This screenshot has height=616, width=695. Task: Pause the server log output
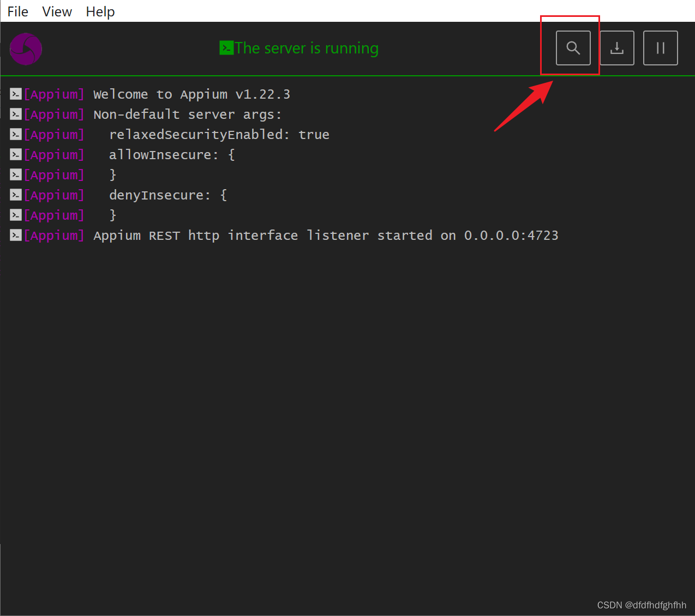point(660,48)
